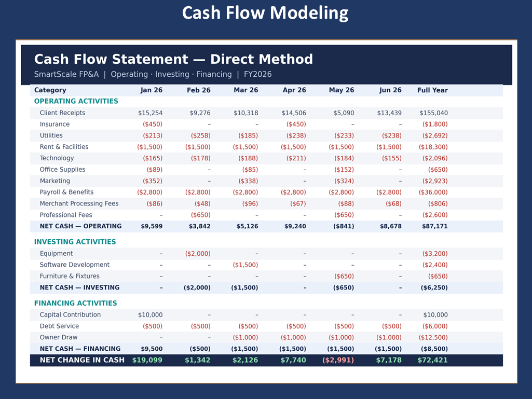Click the 'Furniture & Fixtures' row label

click(x=70, y=276)
